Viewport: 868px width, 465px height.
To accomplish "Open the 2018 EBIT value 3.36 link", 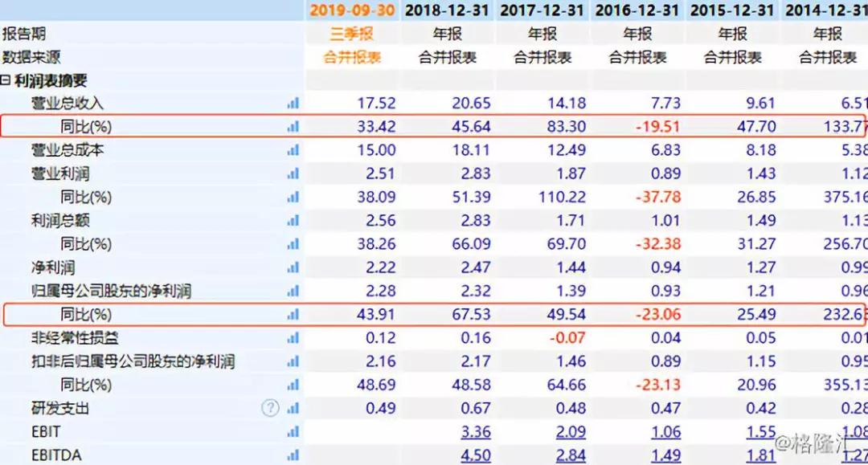I will (x=476, y=432).
